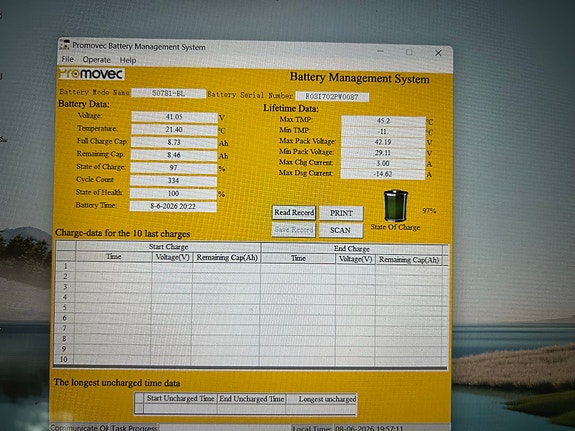
Task: Click the State of Charge value 97
Action: (x=173, y=168)
